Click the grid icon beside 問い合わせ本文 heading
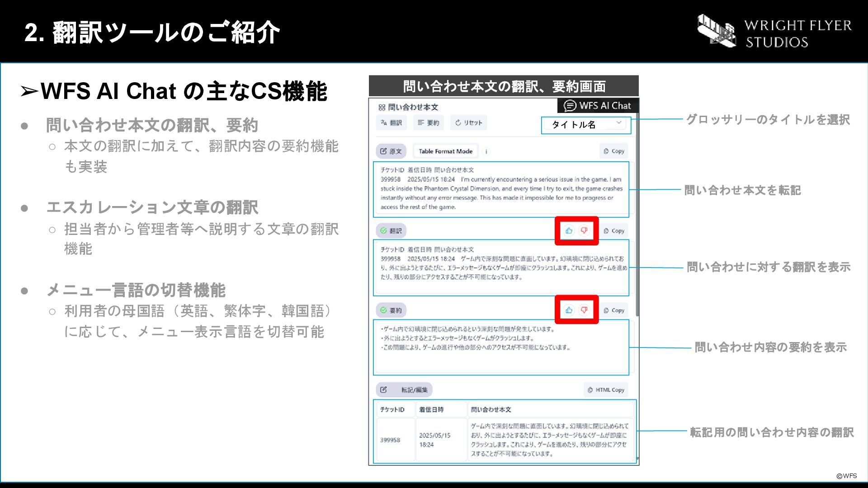Viewport: 868px width, 488px height. [x=382, y=107]
